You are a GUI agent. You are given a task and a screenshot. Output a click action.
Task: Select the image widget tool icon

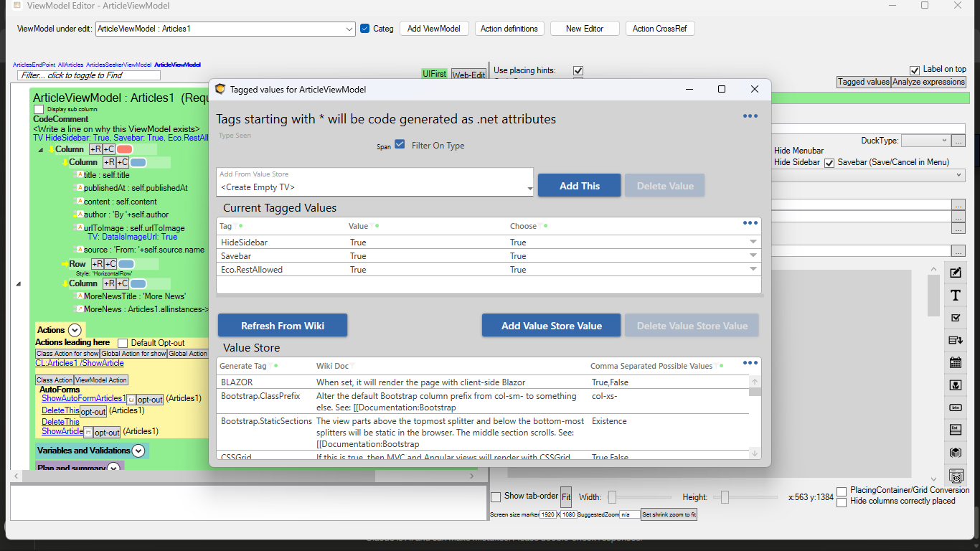[x=955, y=385]
